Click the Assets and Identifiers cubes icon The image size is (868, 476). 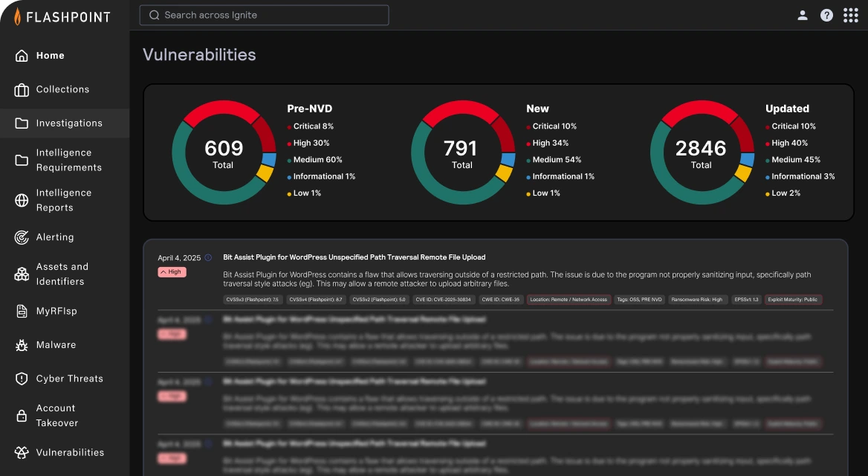(x=22, y=274)
